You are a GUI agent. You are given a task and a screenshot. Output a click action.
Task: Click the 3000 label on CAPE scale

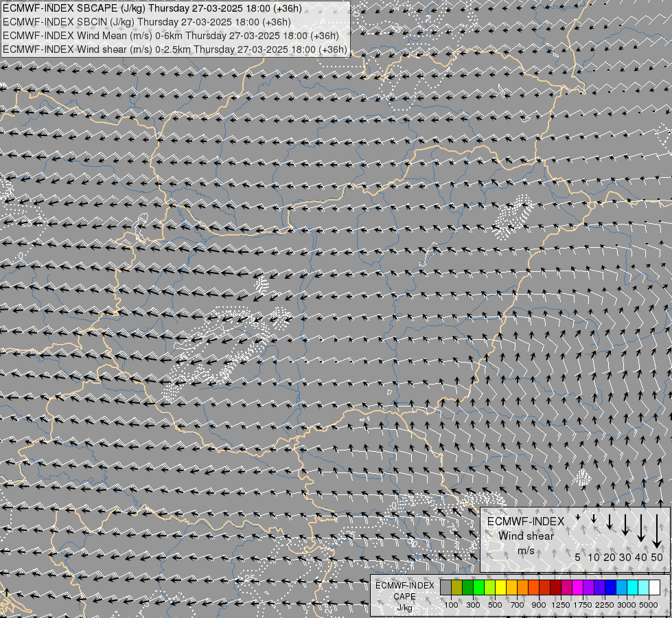627,605
